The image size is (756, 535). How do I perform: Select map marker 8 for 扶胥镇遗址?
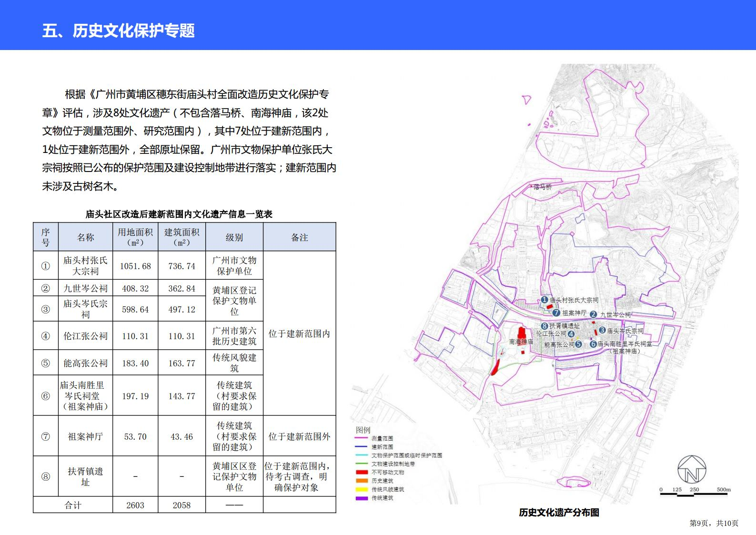pos(544,326)
